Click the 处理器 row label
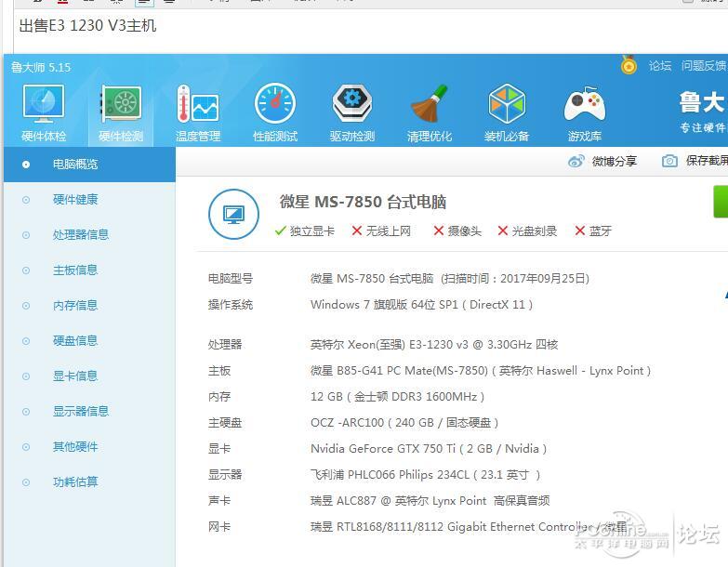 (225, 344)
